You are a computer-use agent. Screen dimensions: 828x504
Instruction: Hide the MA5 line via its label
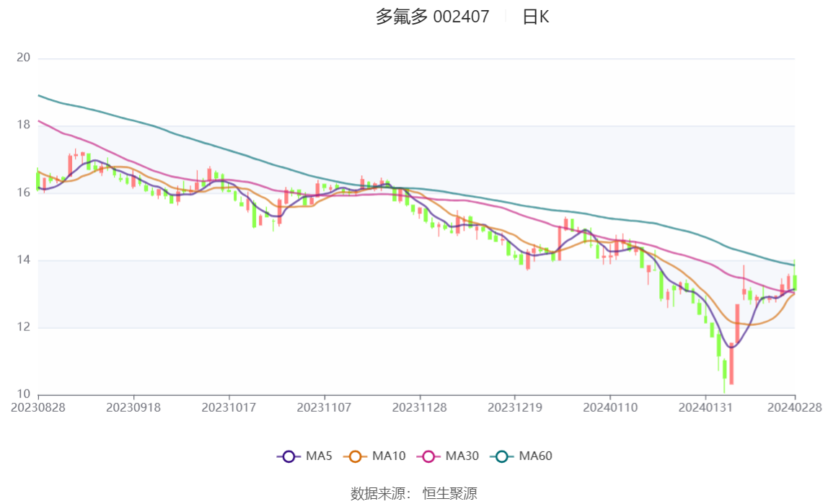pyautogui.click(x=319, y=456)
